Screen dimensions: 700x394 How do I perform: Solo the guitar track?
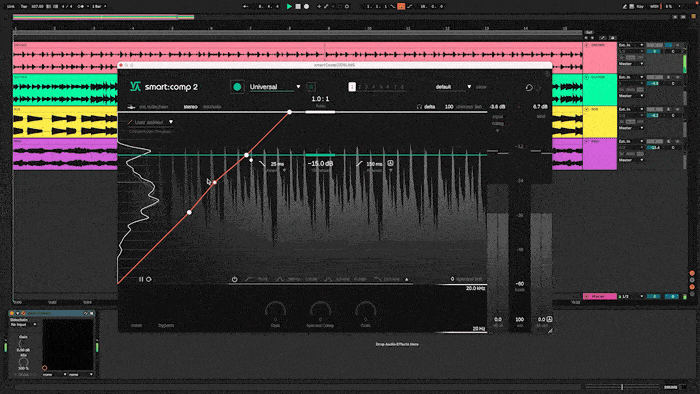(668, 77)
